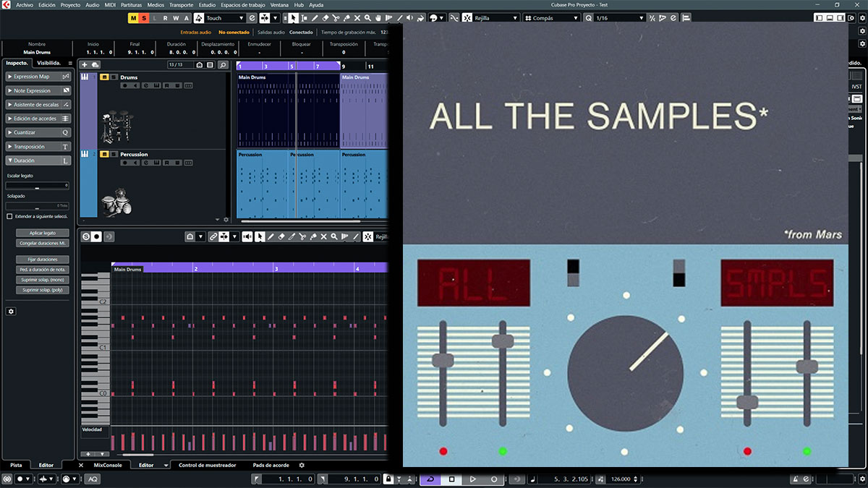Mute the Drums track
This screenshot has width=868, height=488.
(x=104, y=77)
